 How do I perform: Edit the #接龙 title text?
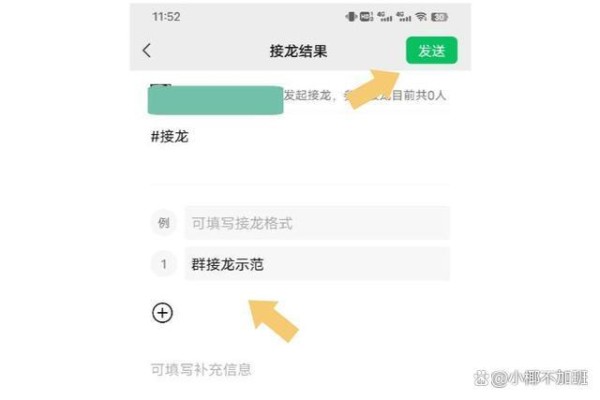pyautogui.click(x=170, y=136)
